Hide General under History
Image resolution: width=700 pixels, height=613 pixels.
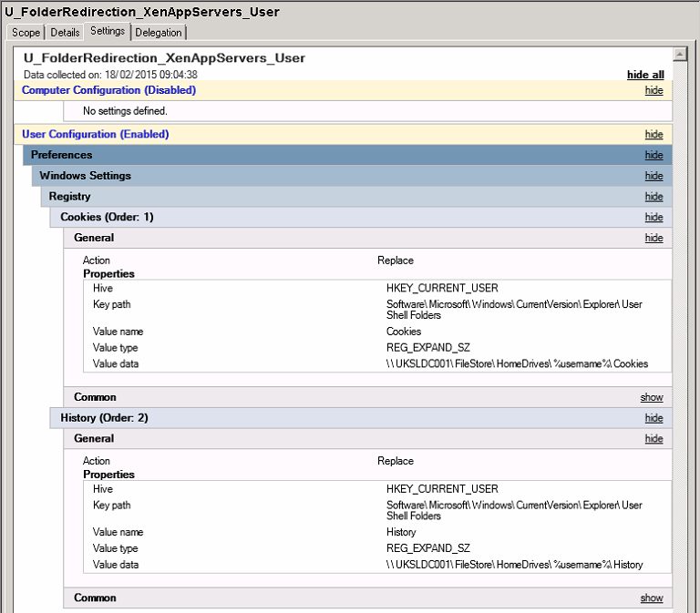coord(654,439)
